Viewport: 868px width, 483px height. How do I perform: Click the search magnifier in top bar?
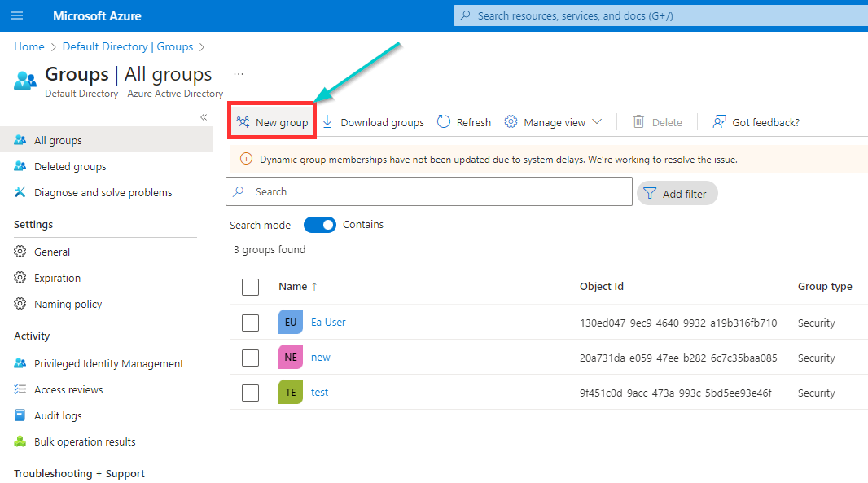466,15
